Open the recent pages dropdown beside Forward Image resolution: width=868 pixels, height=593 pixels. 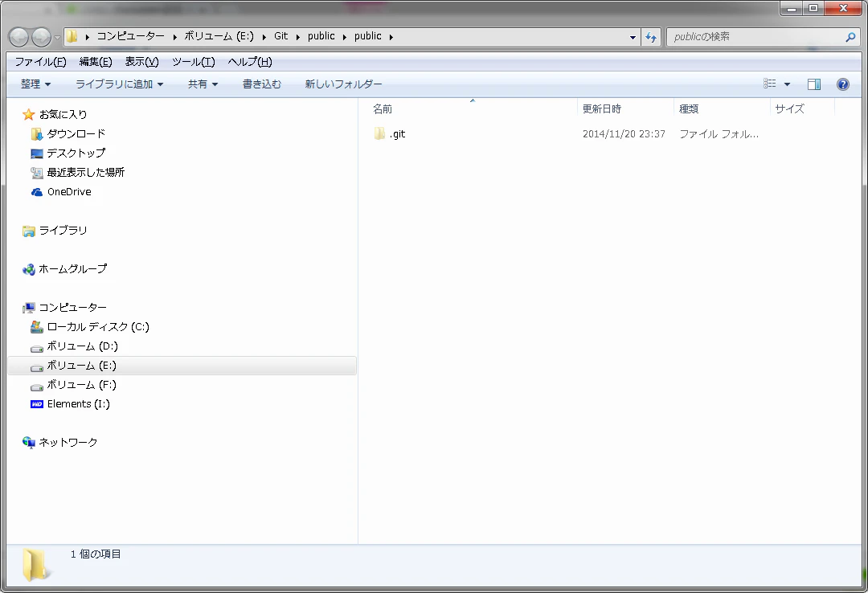click(57, 38)
